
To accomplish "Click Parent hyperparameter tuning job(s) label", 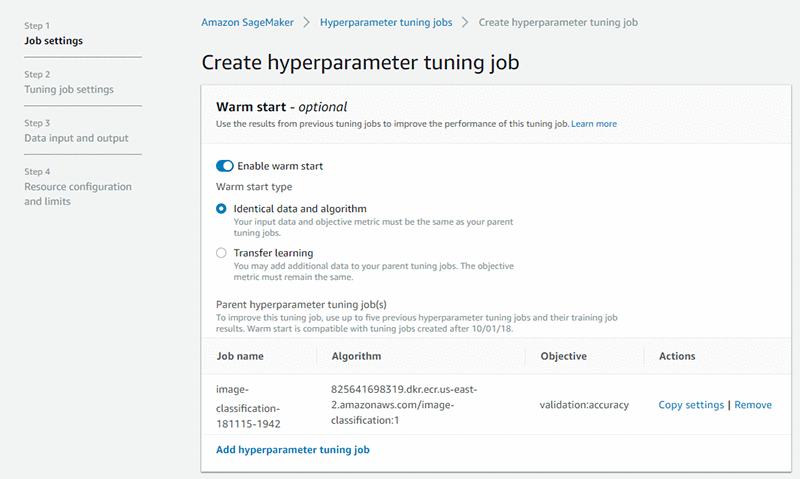I will click(302, 305).
